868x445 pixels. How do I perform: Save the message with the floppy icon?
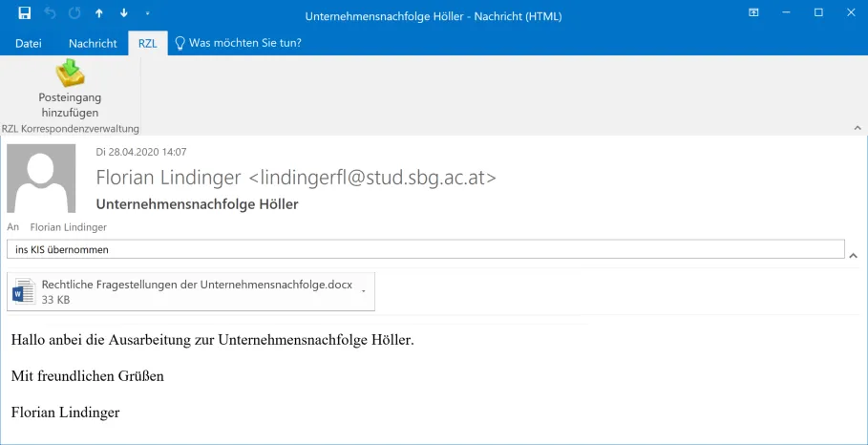(25, 13)
